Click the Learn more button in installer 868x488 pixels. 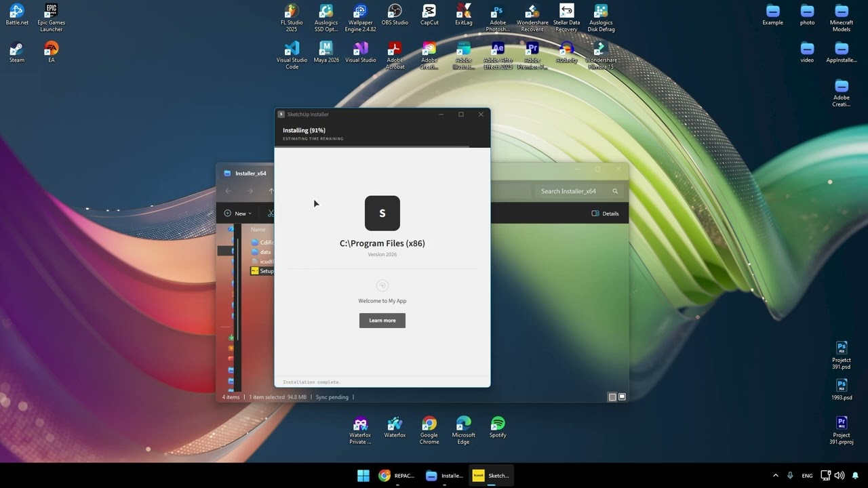click(x=382, y=321)
